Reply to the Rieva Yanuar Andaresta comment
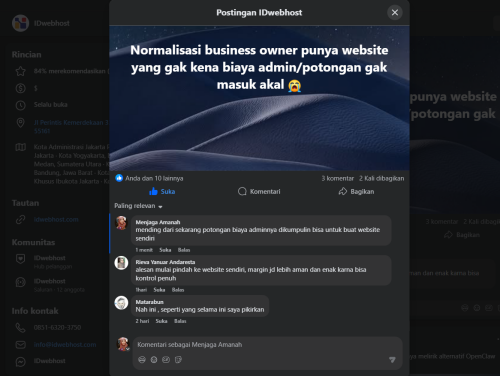 click(178, 290)
